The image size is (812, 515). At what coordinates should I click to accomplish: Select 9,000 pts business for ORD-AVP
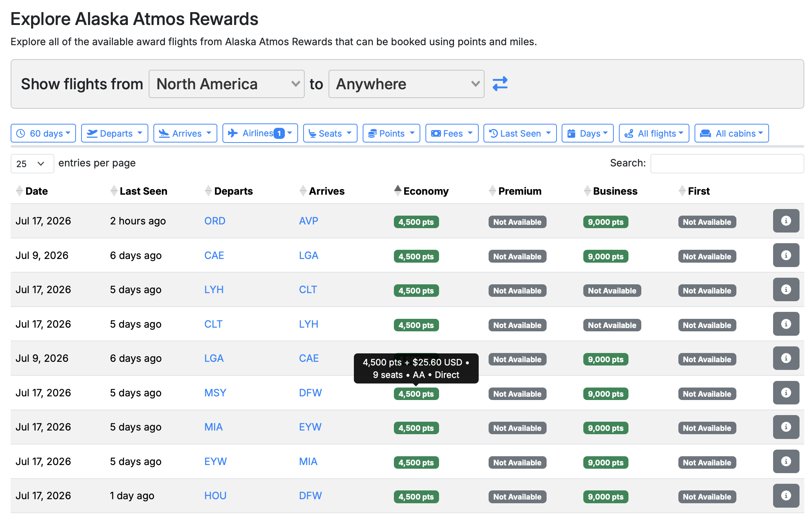point(606,222)
